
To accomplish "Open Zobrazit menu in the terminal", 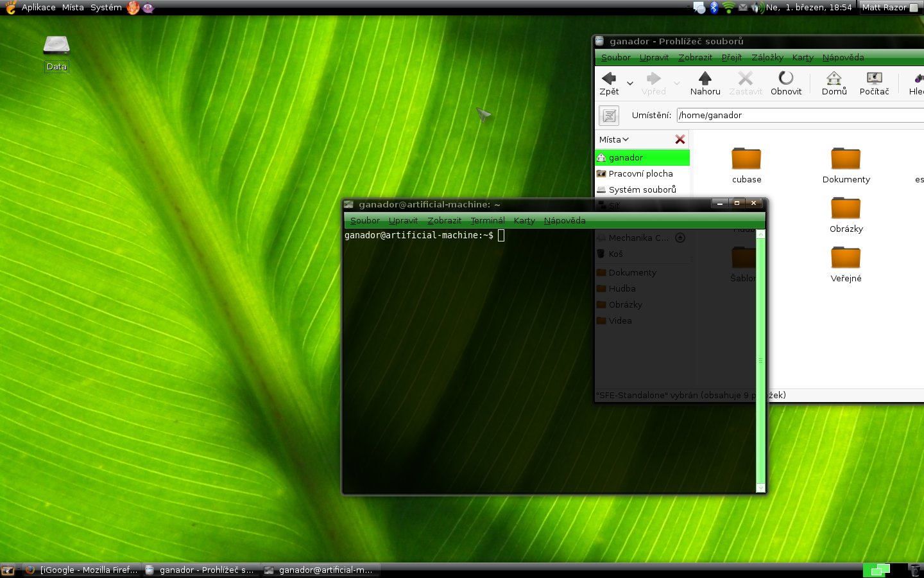I will tap(444, 220).
